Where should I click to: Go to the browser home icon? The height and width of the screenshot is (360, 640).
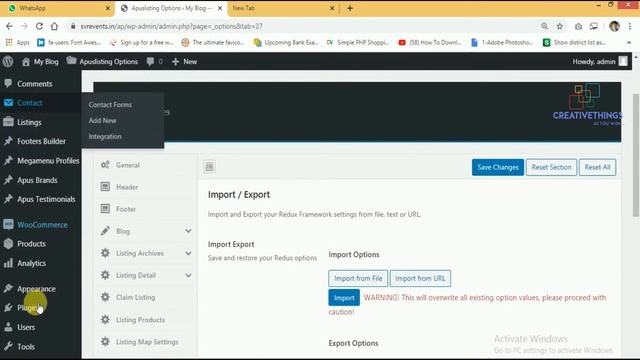[x=54, y=26]
